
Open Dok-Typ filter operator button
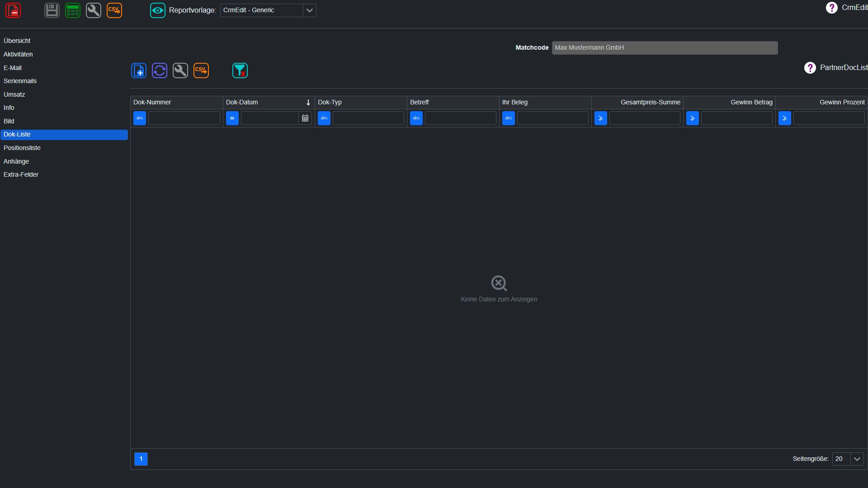pyautogui.click(x=324, y=118)
